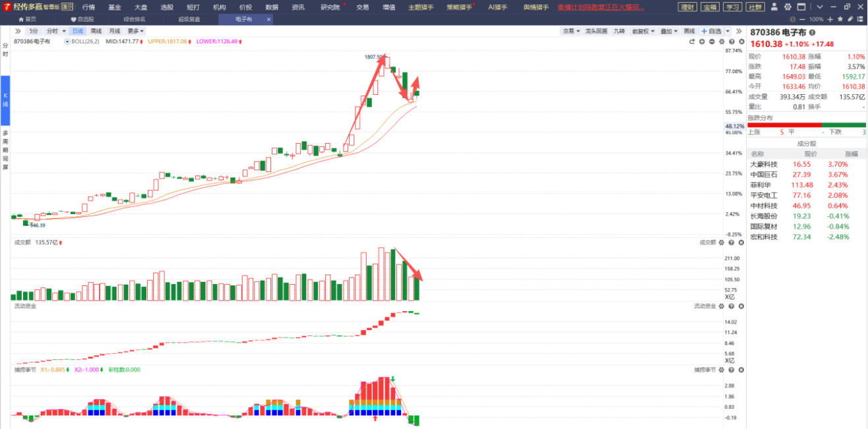Close the 捕捞季节 panel
The image size is (868, 429).
click(x=741, y=370)
